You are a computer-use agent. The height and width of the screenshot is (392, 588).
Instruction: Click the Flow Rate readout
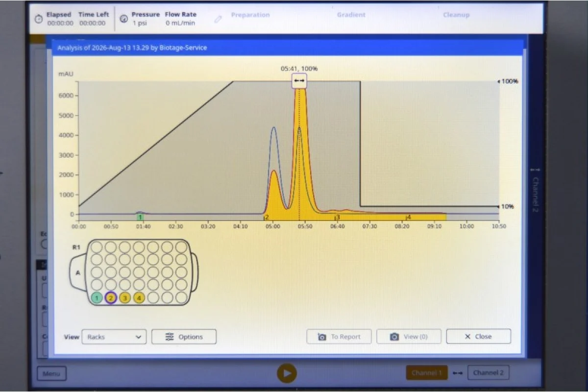point(180,19)
